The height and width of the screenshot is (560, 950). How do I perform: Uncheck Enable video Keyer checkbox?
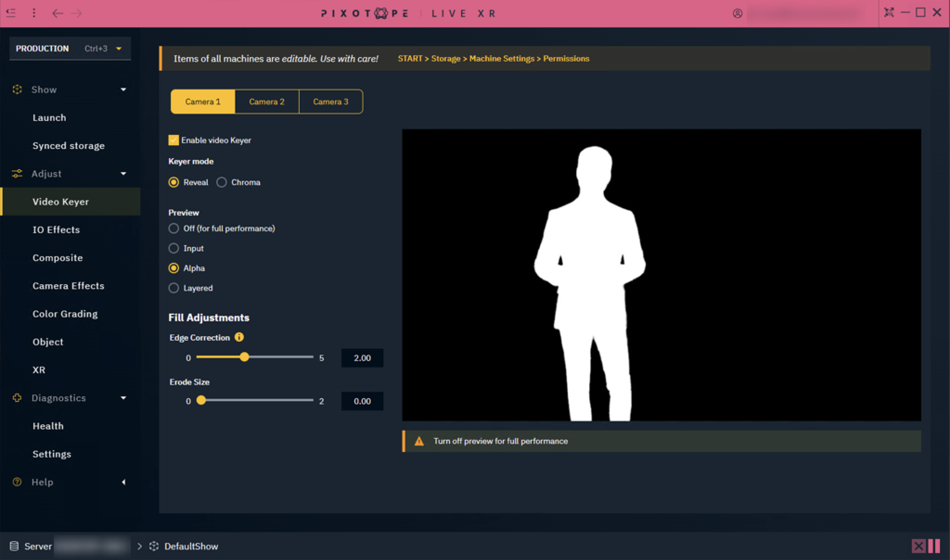[173, 140]
